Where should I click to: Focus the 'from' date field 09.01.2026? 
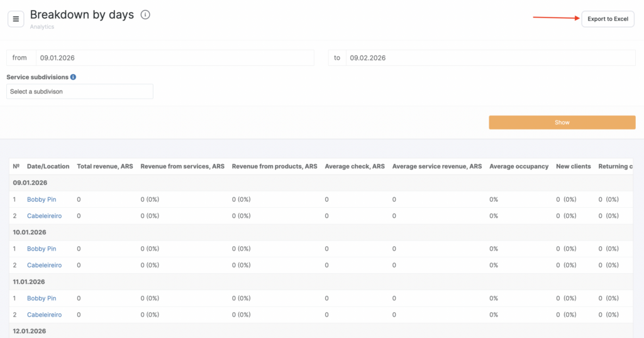[174, 58]
